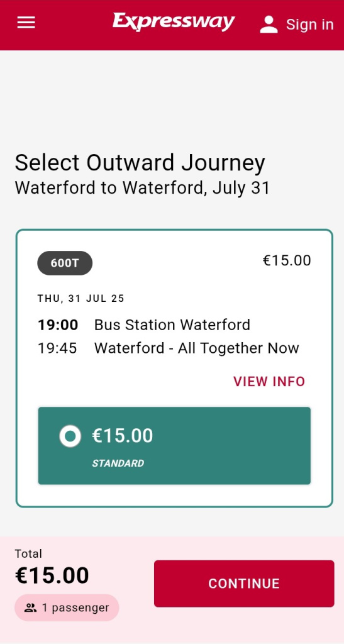Screen dimensions: 344x644
Task: Click the CONTINUE button
Action: pos(244,584)
